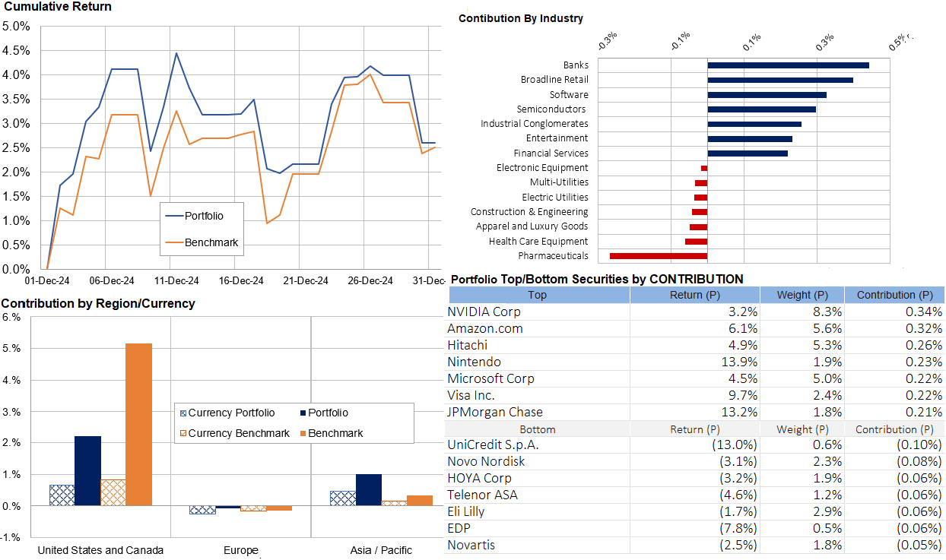946x560 pixels.
Task: Click the Portfolio legend entry in line chart
Action: pyautogui.click(x=195, y=216)
